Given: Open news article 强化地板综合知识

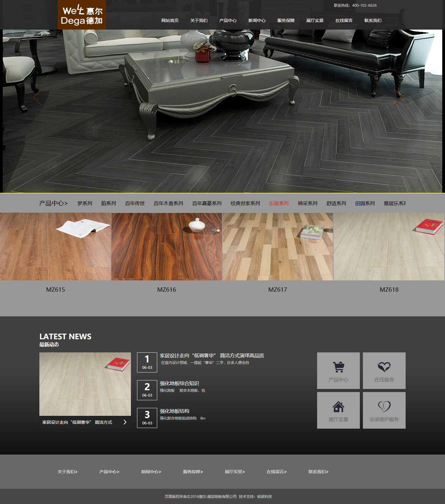Looking at the screenshot, I should tap(179, 383).
